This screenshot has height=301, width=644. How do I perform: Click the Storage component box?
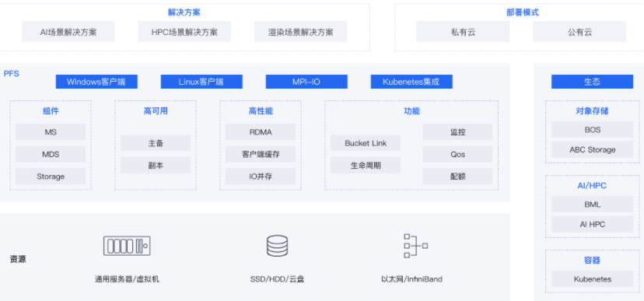click(x=51, y=177)
